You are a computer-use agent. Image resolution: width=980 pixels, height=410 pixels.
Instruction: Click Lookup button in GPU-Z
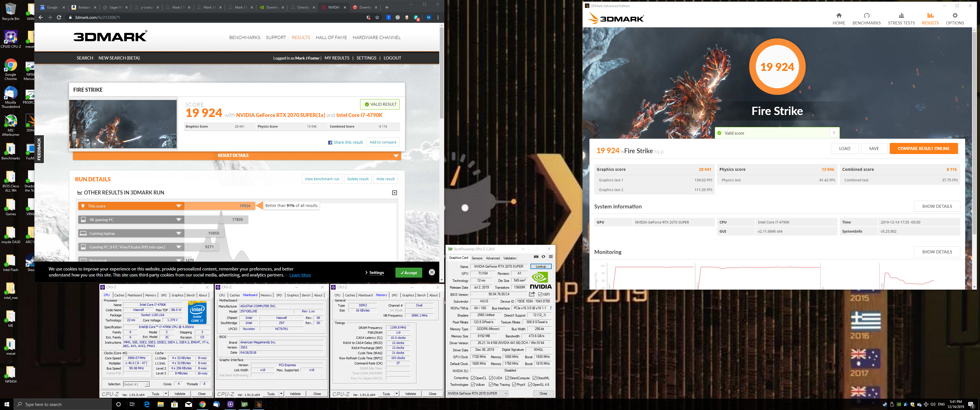[x=541, y=266]
